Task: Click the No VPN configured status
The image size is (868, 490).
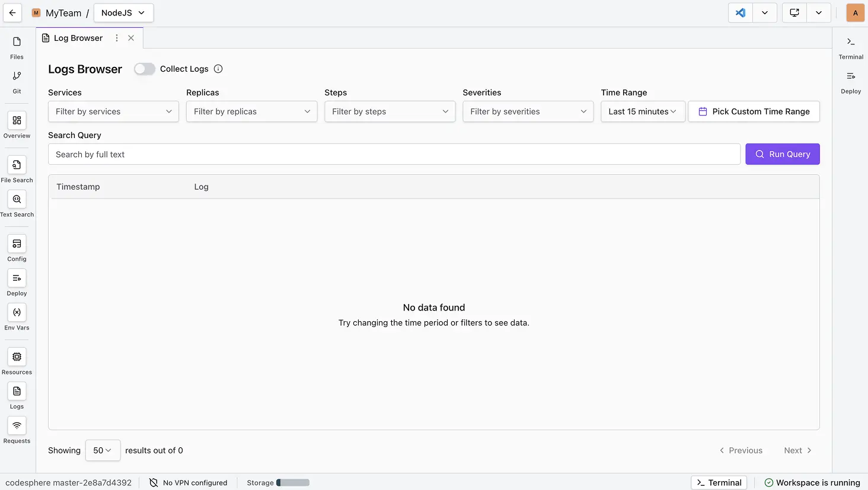Action: (188, 482)
